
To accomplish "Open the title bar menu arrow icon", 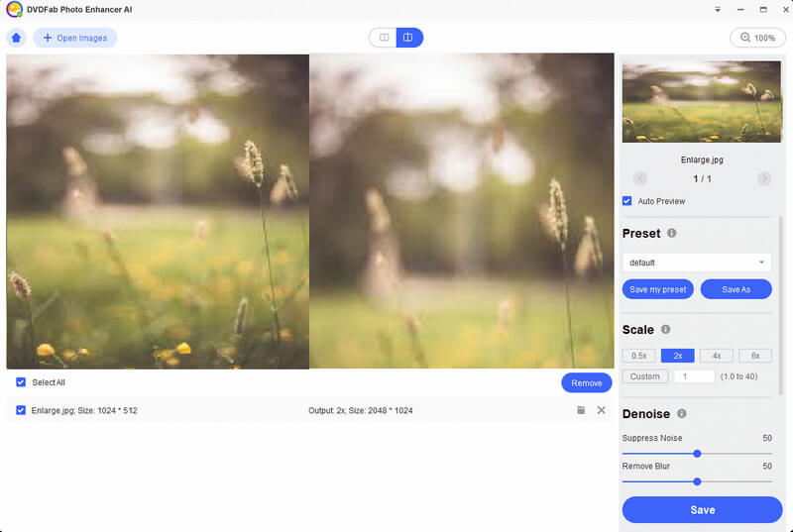I will pyautogui.click(x=717, y=10).
